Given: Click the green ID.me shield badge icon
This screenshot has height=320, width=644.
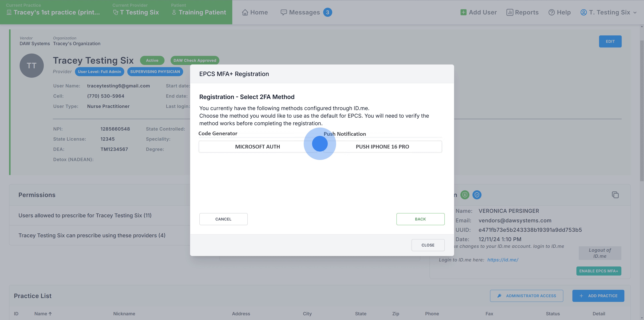Looking at the screenshot, I should tap(465, 195).
